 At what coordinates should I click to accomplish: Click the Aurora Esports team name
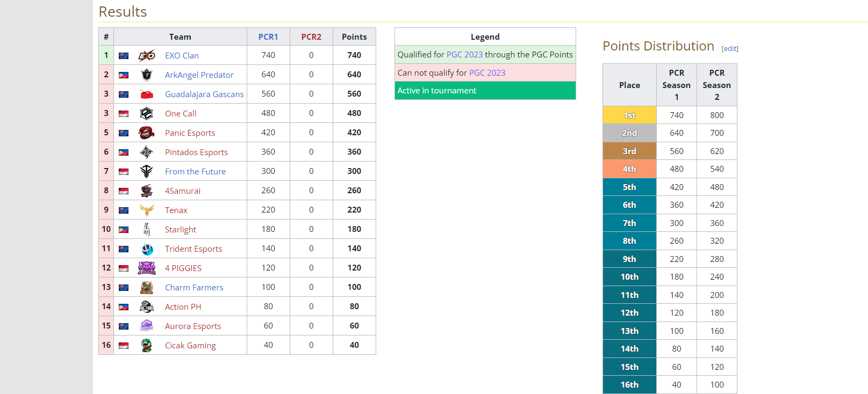(x=193, y=326)
